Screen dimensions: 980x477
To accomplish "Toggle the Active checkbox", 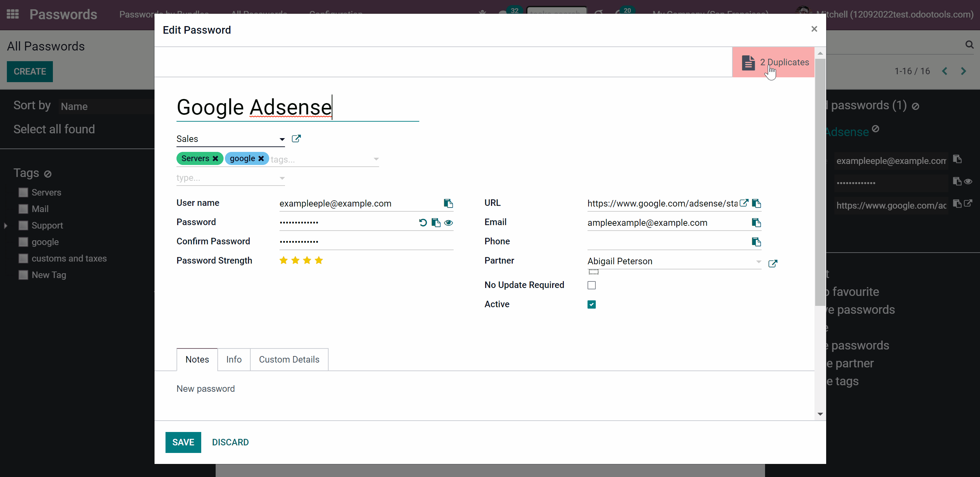I will (x=592, y=304).
